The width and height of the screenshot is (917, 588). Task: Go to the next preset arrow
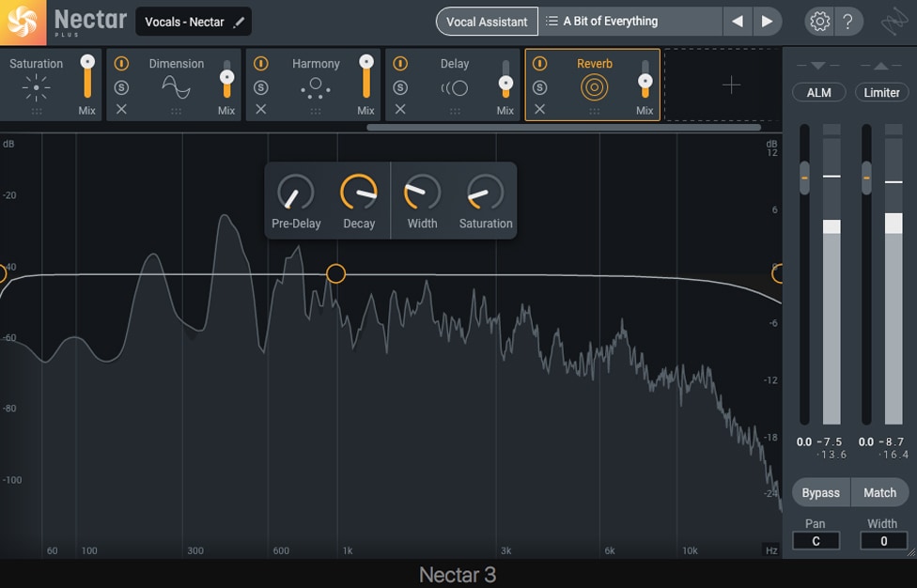coord(767,22)
